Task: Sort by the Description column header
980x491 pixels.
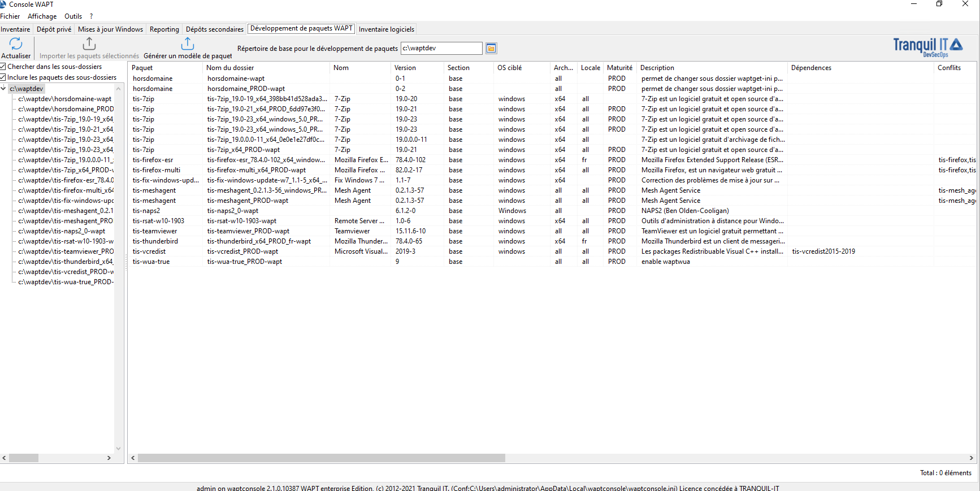Action: tap(712, 68)
